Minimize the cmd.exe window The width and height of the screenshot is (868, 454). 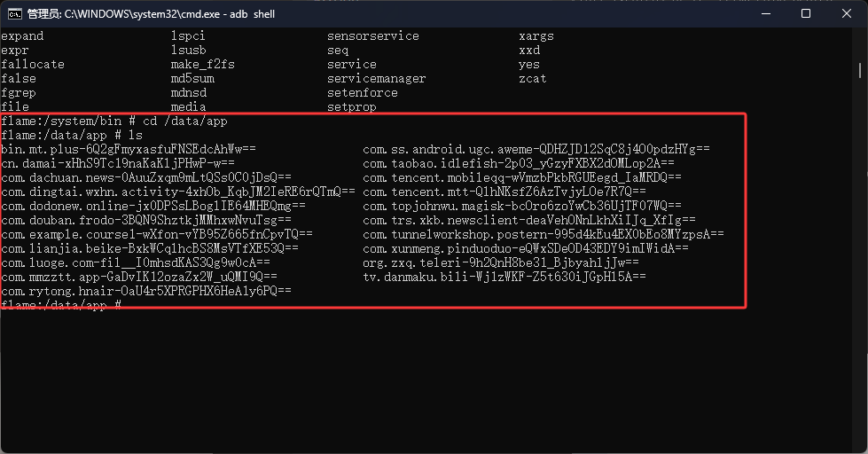coord(766,14)
